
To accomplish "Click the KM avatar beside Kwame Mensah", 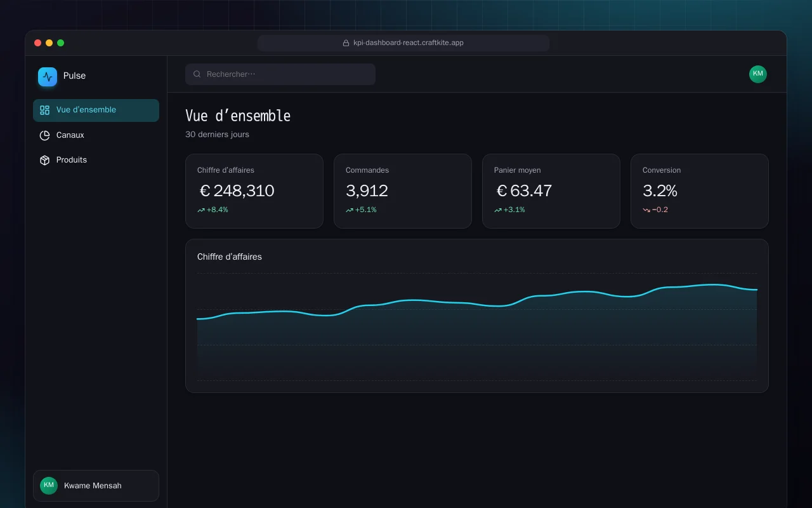I will point(49,486).
